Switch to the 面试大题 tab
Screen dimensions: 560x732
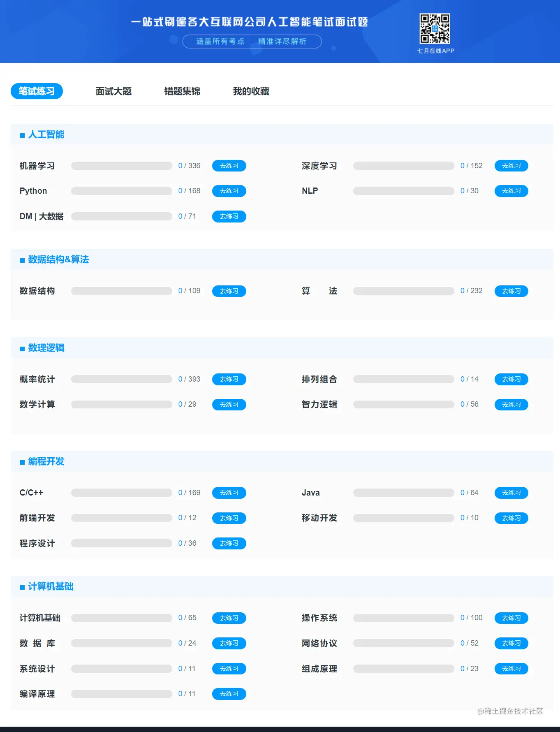coord(113,91)
